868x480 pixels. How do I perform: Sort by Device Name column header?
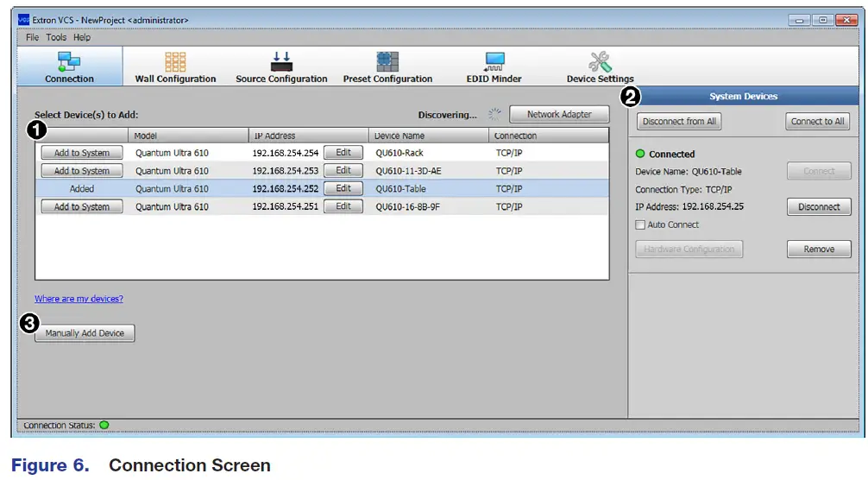pos(429,136)
